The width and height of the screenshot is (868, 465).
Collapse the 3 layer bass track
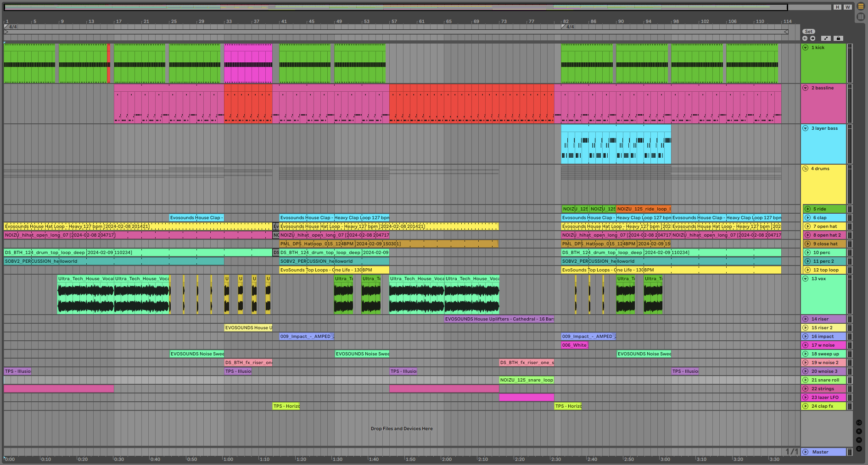(806, 128)
